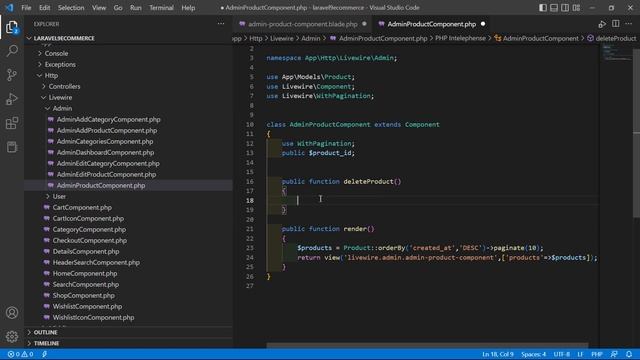Click the editor vertical scrollbar
640x360 pixels.
point(637,133)
